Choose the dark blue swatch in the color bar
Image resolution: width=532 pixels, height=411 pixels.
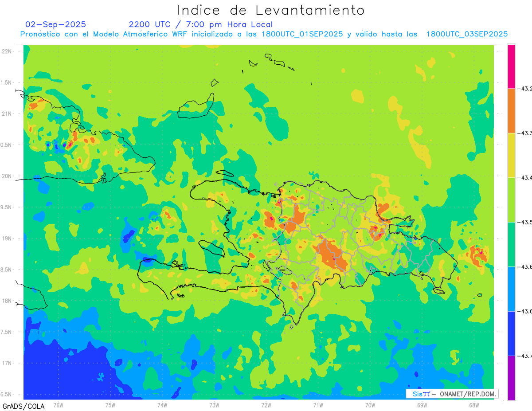click(x=511, y=333)
